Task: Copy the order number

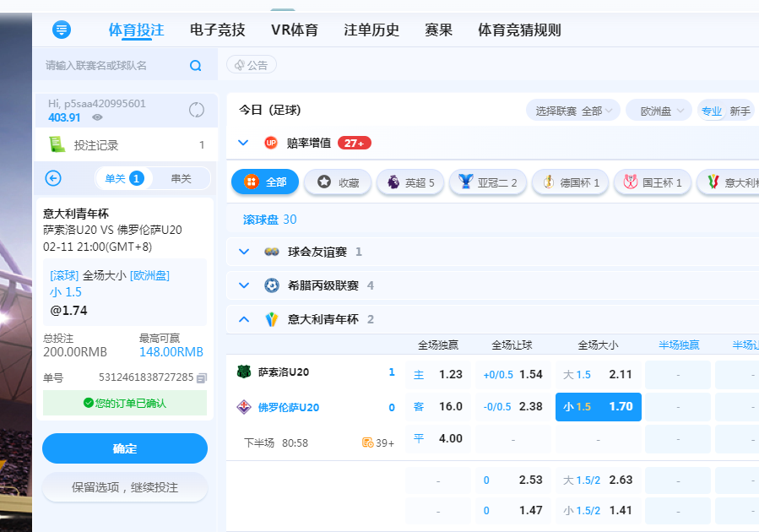Action: (x=202, y=378)
